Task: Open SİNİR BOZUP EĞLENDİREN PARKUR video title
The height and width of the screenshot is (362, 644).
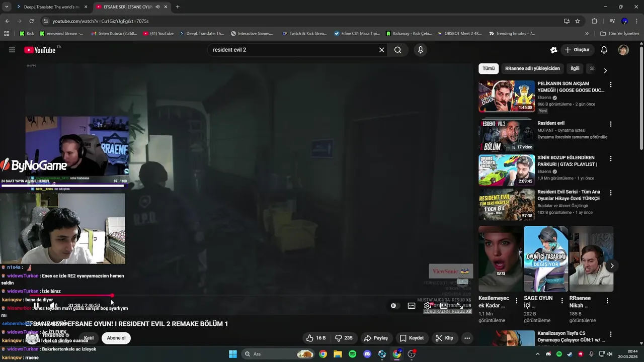Action: (x=567, y=161)
